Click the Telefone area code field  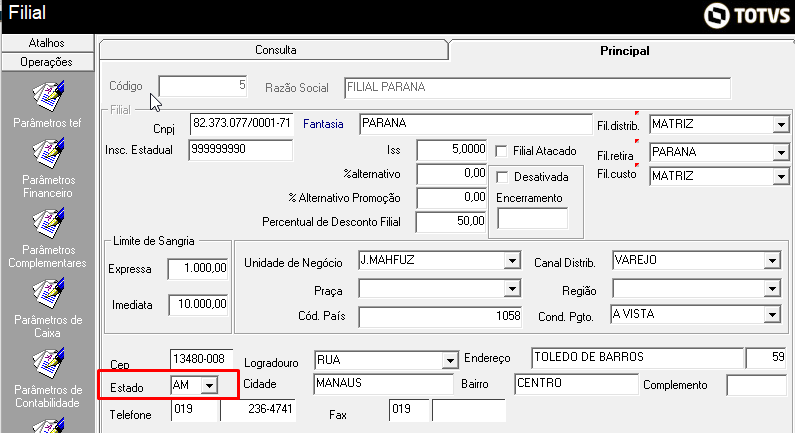coord(195,410)
